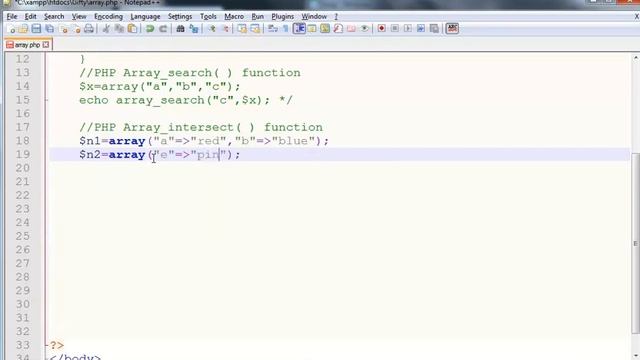Viewport: 640px width, 360px height.
Task: Collapse fold marker at line 15
Action: click(x=47, y=100)
